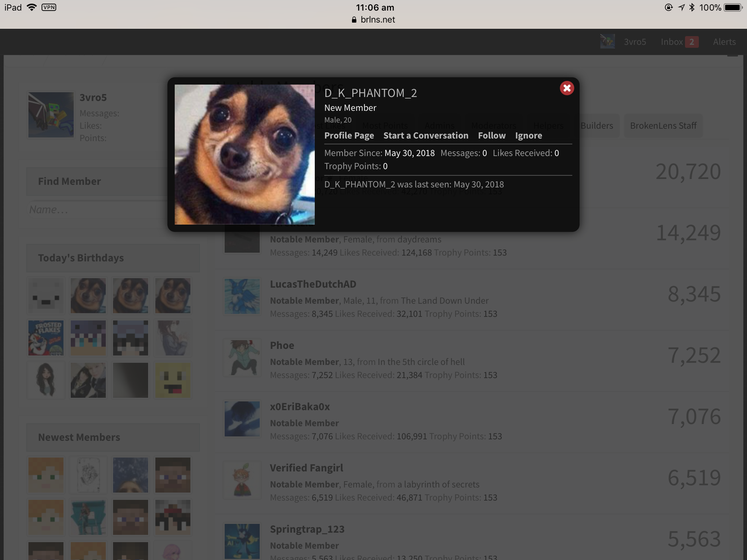
Task: Click Start a Conversation link
Action: [x=426, y=136]
